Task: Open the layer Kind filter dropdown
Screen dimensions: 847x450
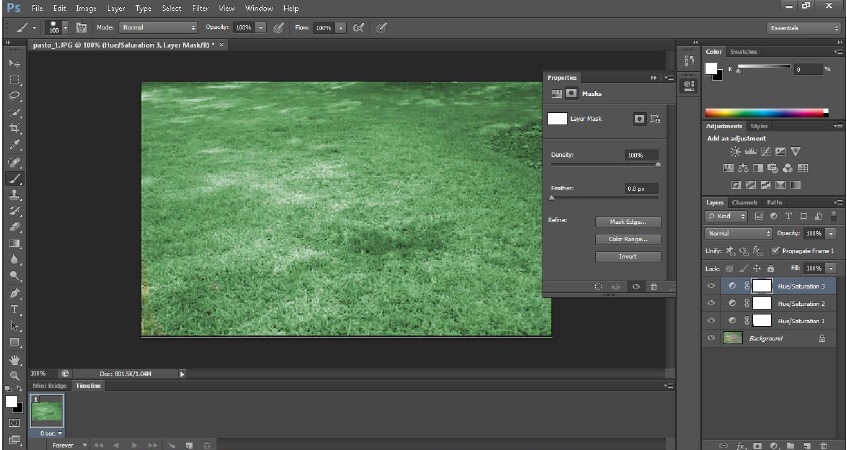Action: tap(725, 216)
